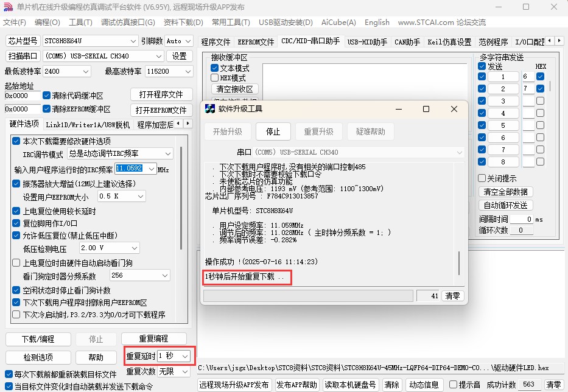Click the send row 1 data field
Viewport: 568px width, 392px height.
click(528, 77)
